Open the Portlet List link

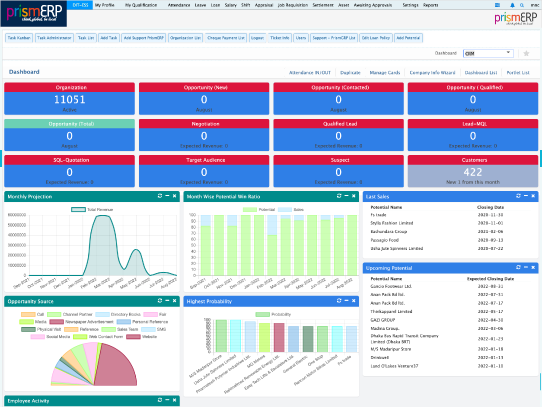[518, 73]
